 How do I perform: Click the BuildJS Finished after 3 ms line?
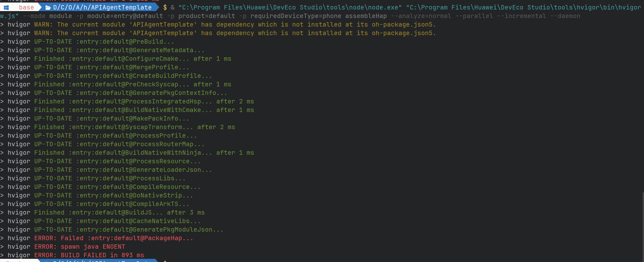pos(102,212)
